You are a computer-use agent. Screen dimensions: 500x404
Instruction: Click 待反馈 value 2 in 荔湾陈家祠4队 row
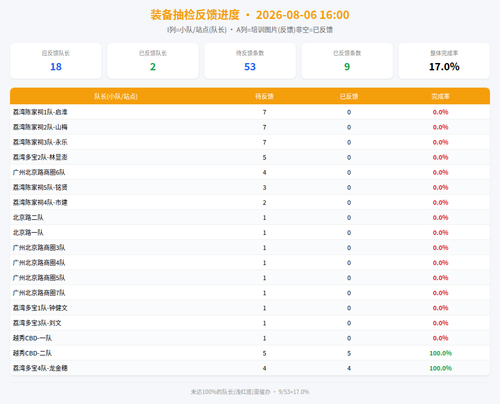click(x=264, y=202)
